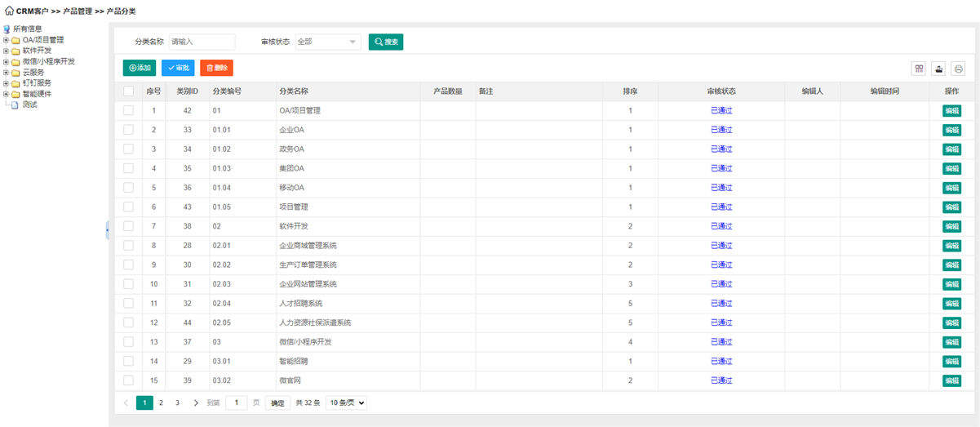The width and height of the screenshot is (980, 427).
Task: Check the row for 企业OA
Action: point(128,130)
